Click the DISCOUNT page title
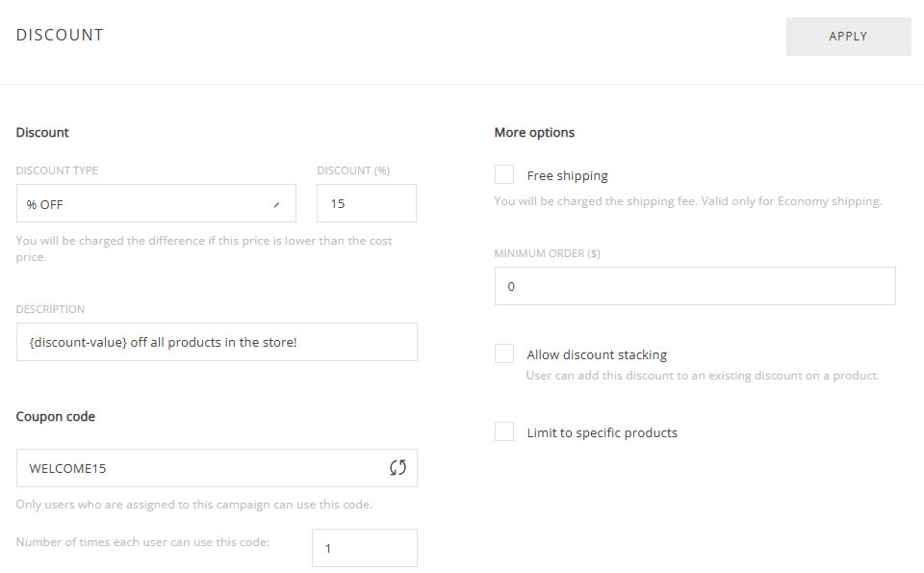Viewport: 924px width, 573px height. 60,36
